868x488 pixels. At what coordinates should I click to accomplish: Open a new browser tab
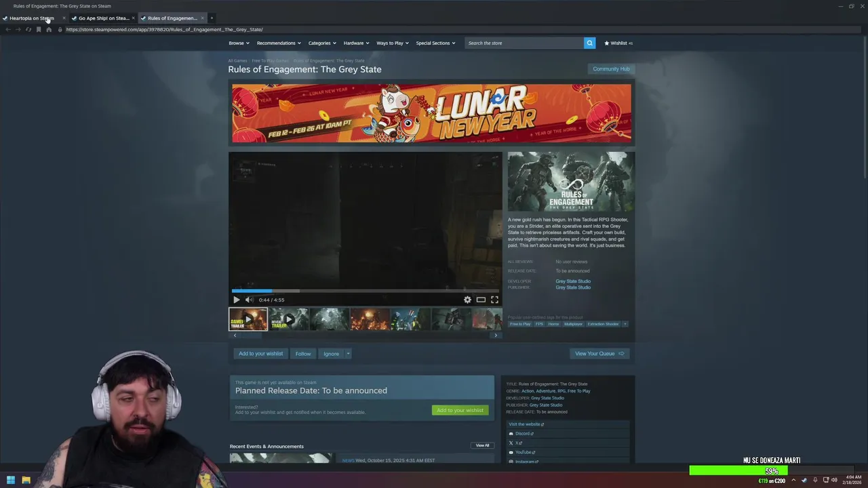(x=212, y=18)
